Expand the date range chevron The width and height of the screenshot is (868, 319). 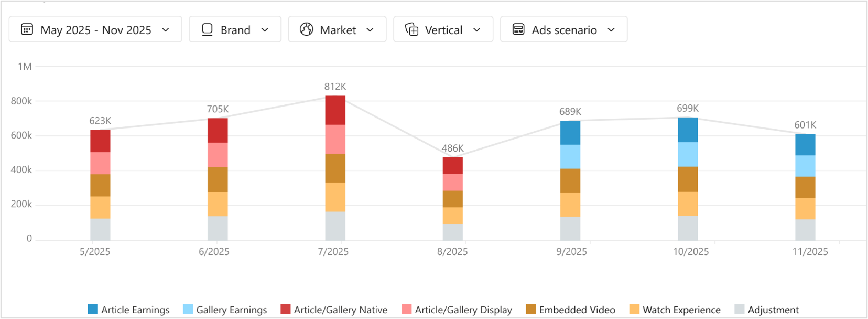(x=166, y=30)
